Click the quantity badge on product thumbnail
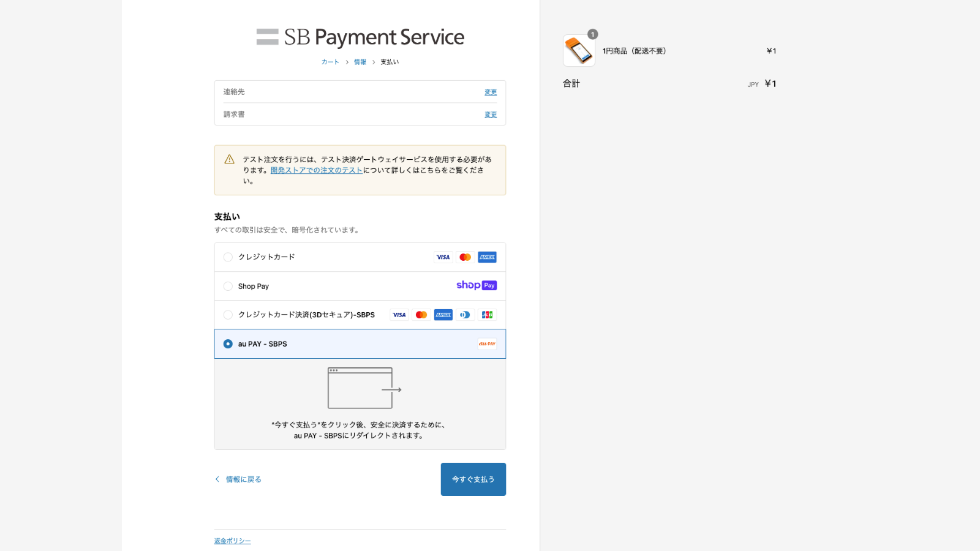The height and width of the screenshot is (551, 980). (x=592, y=34)
